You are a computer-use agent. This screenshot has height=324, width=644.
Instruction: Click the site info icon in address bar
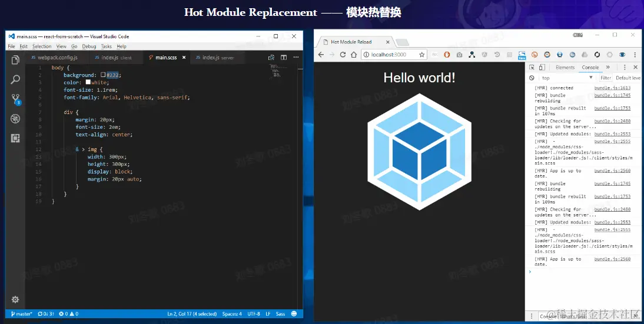(366, 55)
